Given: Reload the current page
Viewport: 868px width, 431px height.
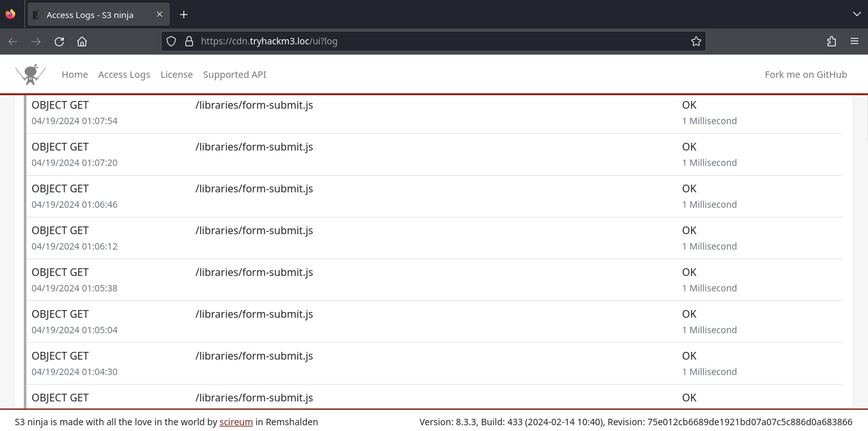Looking at the screenshot, I should (59, 41).
